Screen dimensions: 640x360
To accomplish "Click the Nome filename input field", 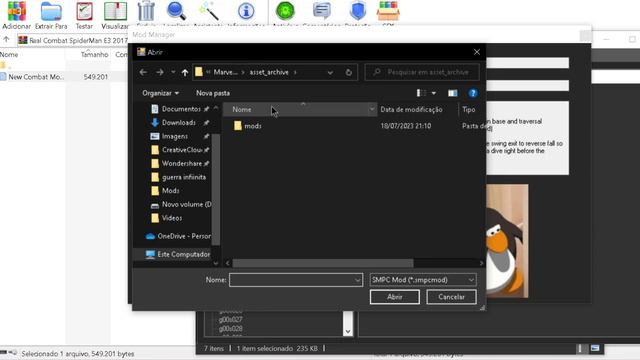I will click(291, 280).
